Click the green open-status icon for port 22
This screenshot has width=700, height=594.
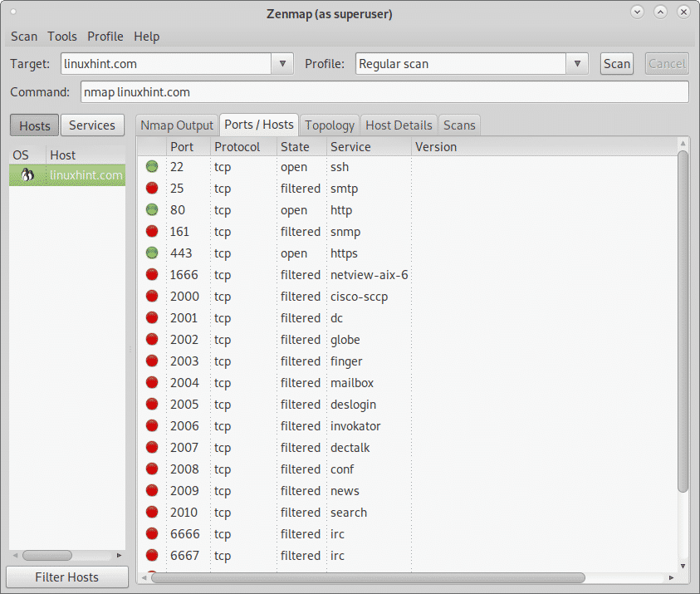(151, 167)
